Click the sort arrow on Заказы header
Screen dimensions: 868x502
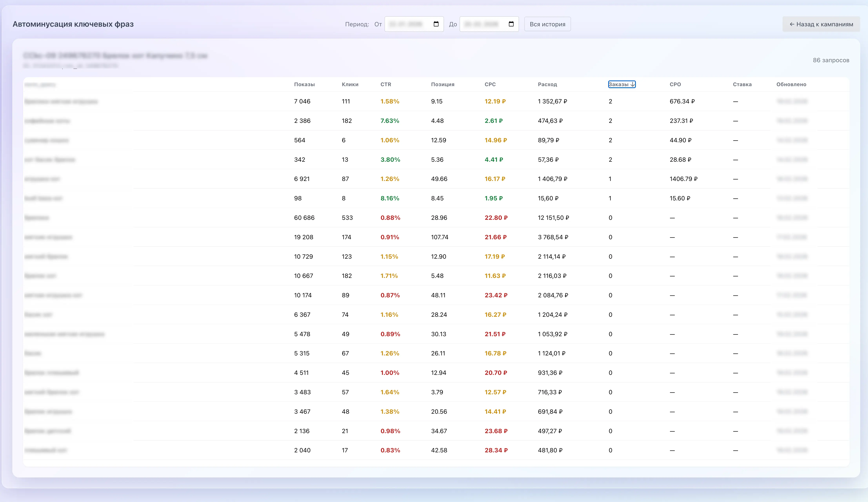[632, 84]
